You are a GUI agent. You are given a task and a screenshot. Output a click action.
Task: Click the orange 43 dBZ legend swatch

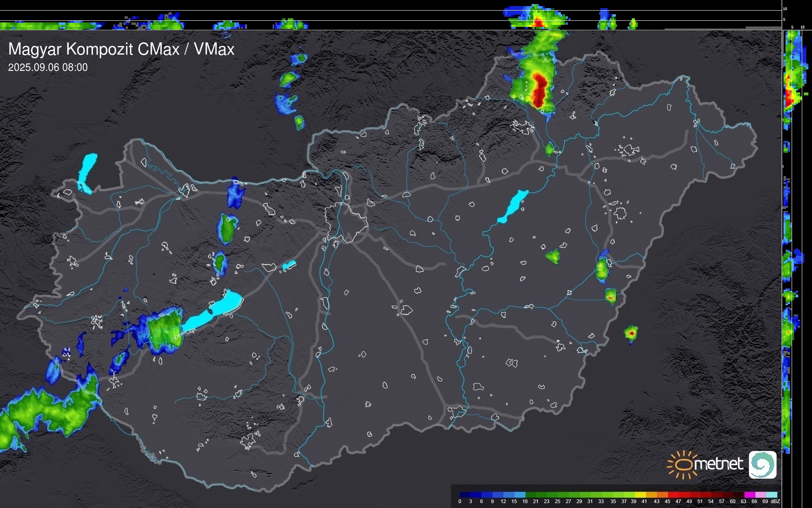click(663, 495)
